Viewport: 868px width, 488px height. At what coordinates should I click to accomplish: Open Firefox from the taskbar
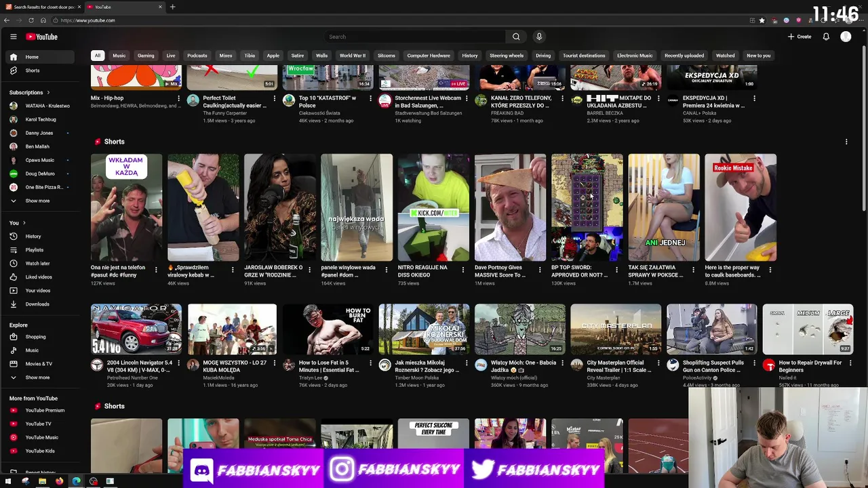click(59, 481)
